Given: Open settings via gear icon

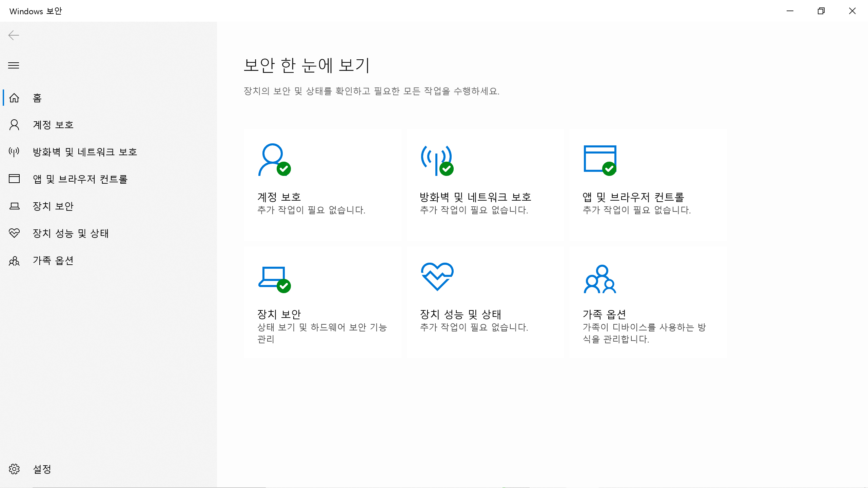Looking at the screenshot, I should [x=14, y=469].
